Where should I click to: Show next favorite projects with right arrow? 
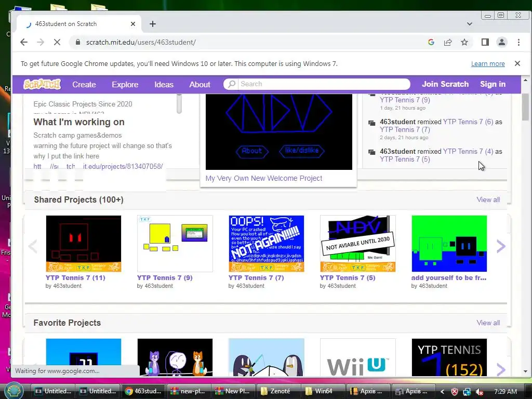[501, 369]
